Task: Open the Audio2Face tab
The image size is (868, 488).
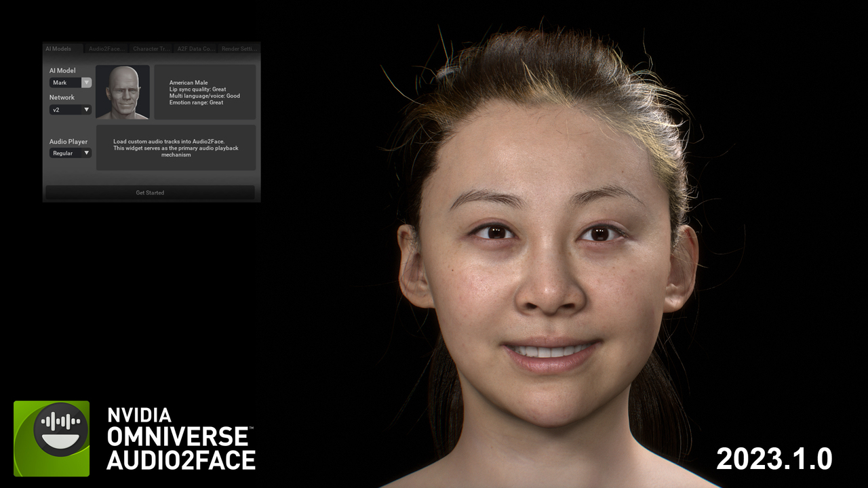Action: click(106, 49)
